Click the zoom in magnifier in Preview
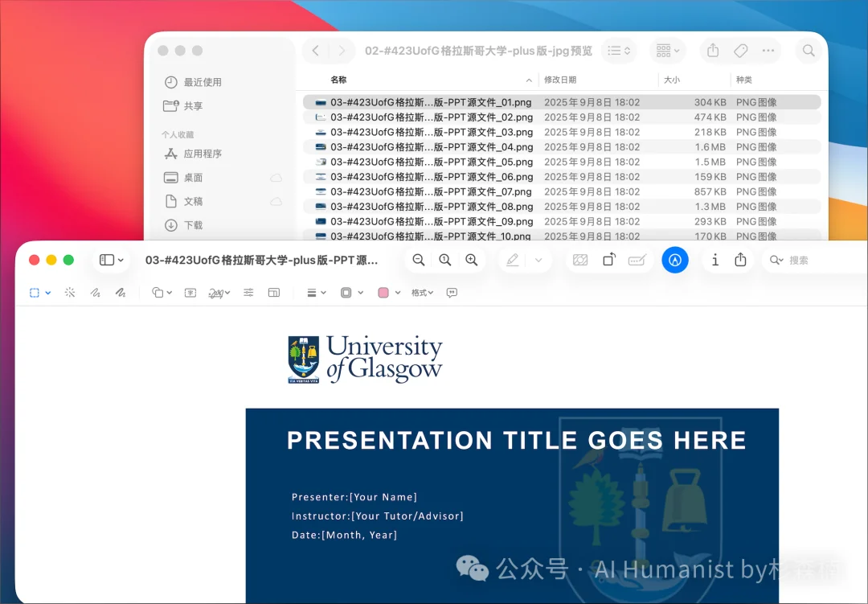Screen dimensions: 868x604 click(x=472, y=260)
